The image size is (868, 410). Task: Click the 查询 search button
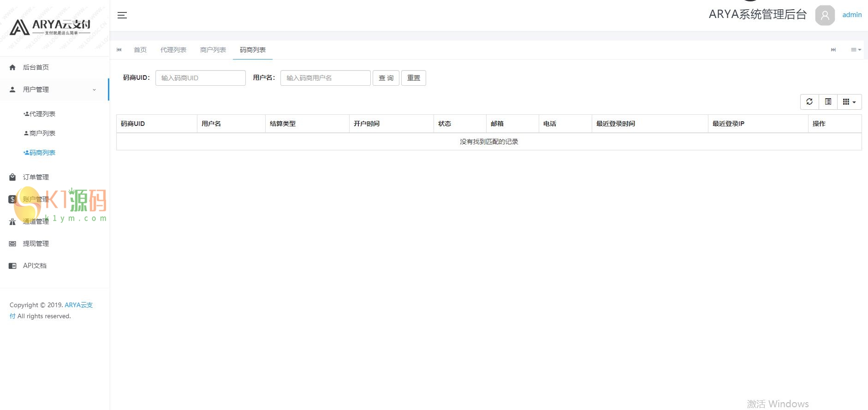386,78
